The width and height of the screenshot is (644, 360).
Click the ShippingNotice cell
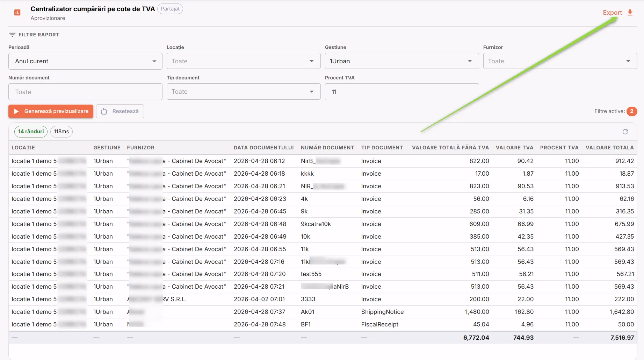point(383,312)
